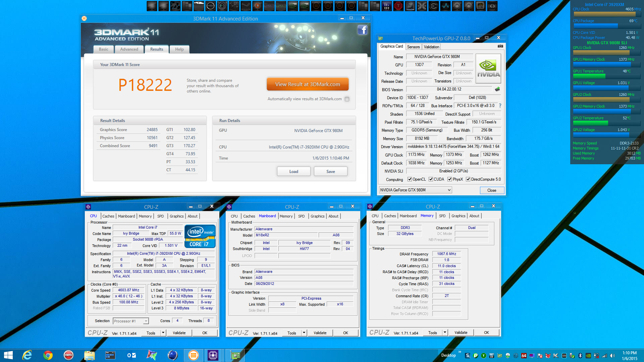Open the recycle bin icon in top dock
This screenshot has width=644, height=362.
(x=492, y=6)
